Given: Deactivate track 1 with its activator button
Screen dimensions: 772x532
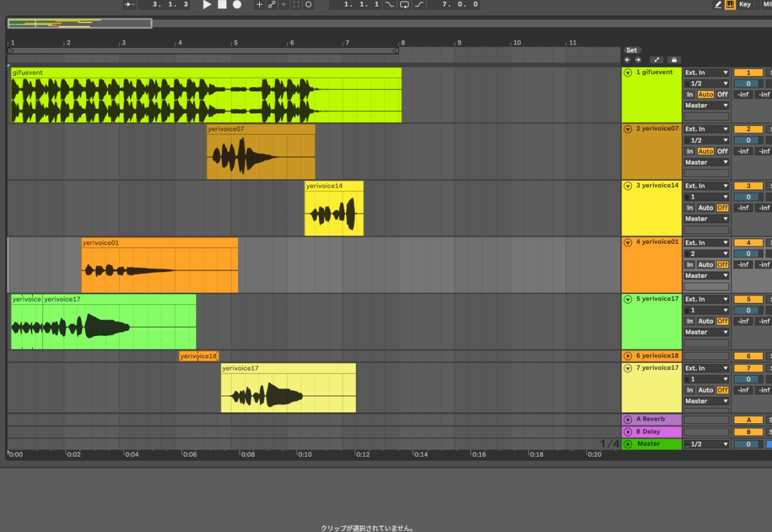Looking at the screenshot, I should (748, 73).
